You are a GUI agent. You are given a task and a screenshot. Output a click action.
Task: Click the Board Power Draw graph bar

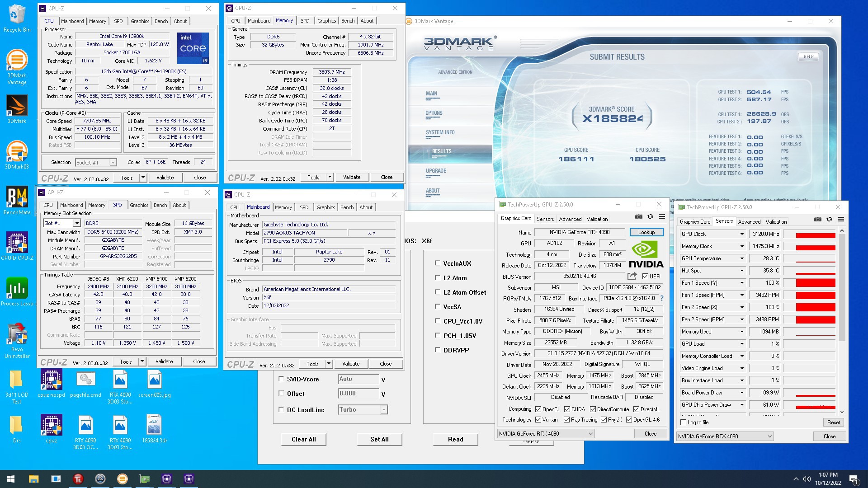(x=809, y=393)
